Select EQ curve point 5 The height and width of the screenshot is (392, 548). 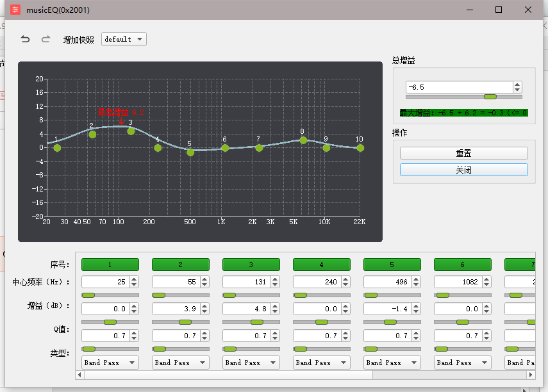pyautogui.click(x=190, y=152)
